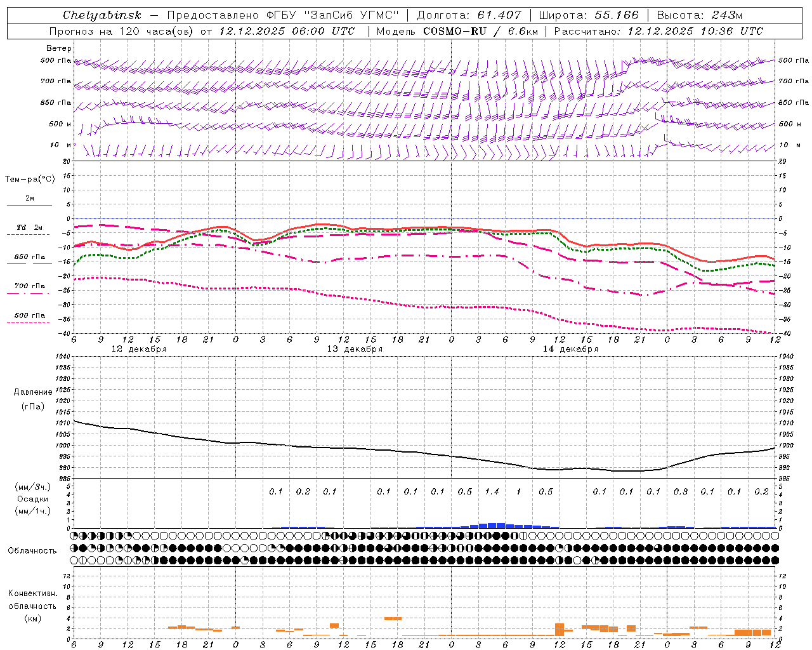
Task: Click the '(мм/1ч.)' hourly precipitation unit label
Action: point(33,511)
